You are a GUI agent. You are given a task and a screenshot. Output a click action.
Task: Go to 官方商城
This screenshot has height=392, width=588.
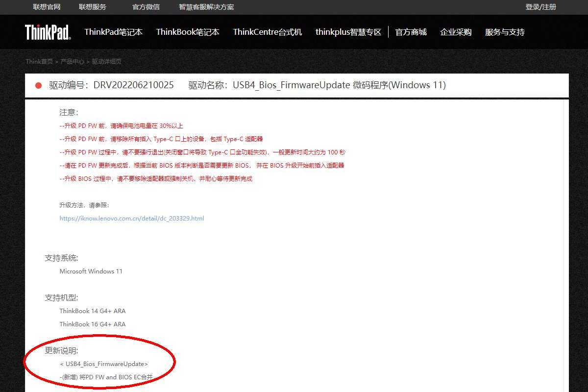pos(411,32)
